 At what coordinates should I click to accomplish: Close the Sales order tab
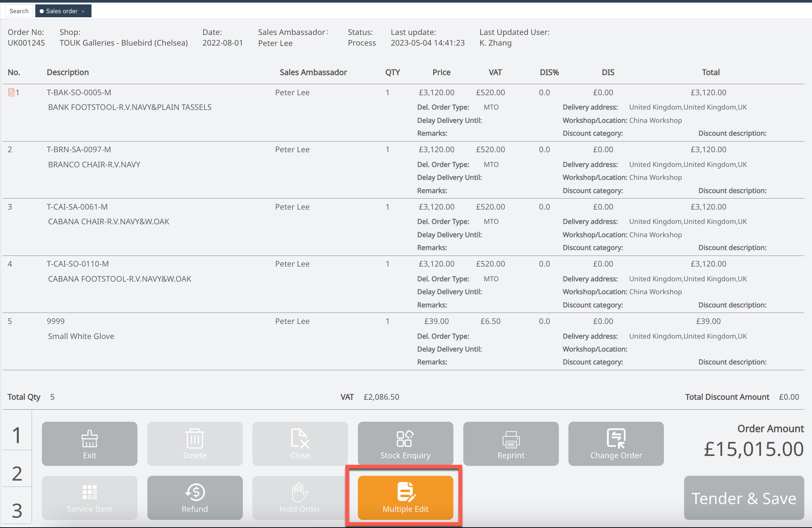(83, 11)
